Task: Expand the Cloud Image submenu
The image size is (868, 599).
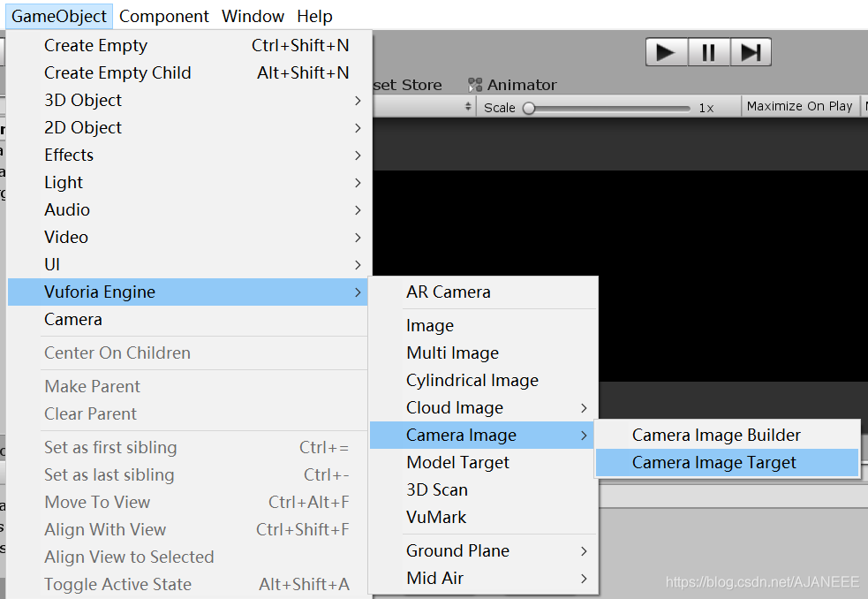Action: (x=484, y=408)
